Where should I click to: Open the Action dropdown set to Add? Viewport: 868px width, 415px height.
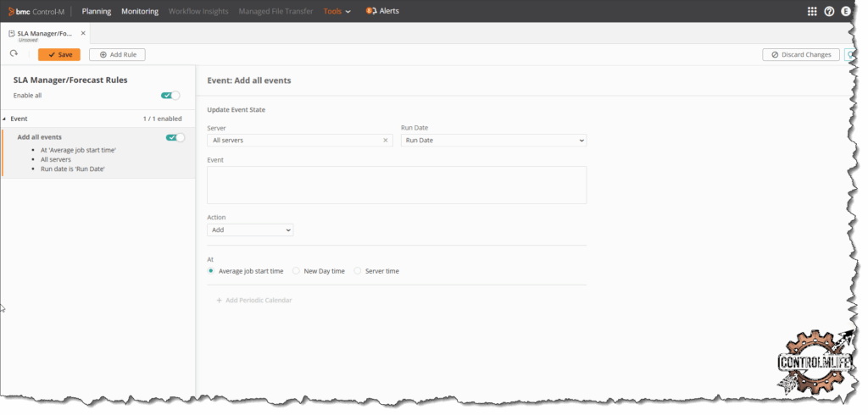point(250,230)
